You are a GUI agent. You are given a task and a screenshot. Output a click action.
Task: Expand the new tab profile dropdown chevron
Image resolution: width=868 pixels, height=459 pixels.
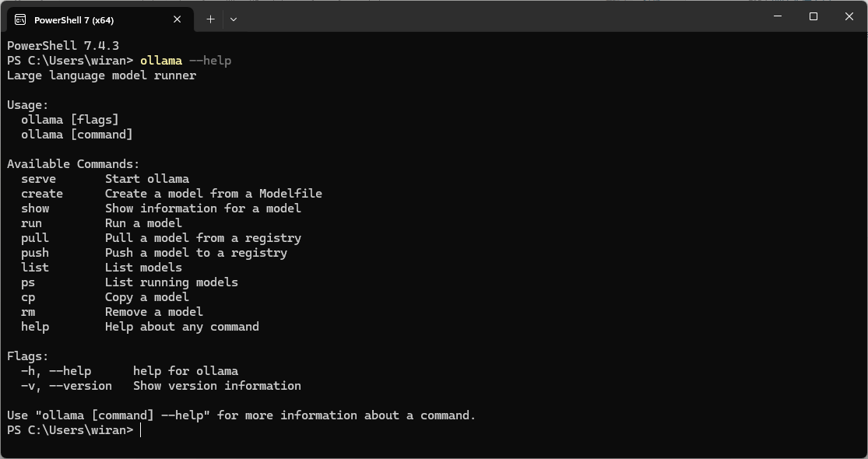pos(233,19)
